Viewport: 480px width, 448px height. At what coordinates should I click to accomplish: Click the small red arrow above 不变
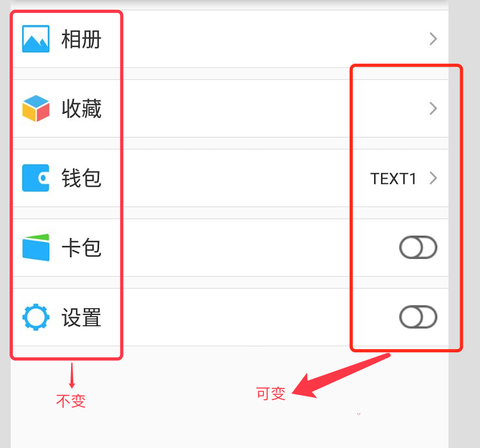[x=72, y=375]
